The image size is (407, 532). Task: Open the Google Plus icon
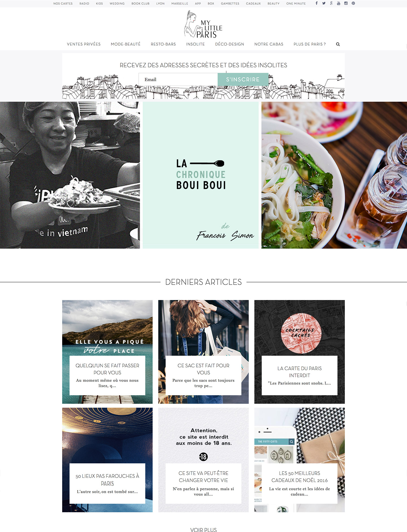(331, 3)
